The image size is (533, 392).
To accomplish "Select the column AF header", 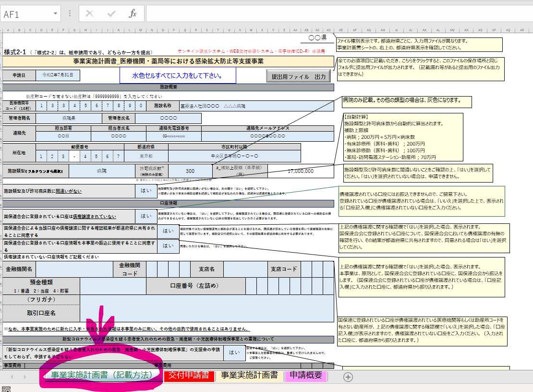I will [x=354, y=30].
